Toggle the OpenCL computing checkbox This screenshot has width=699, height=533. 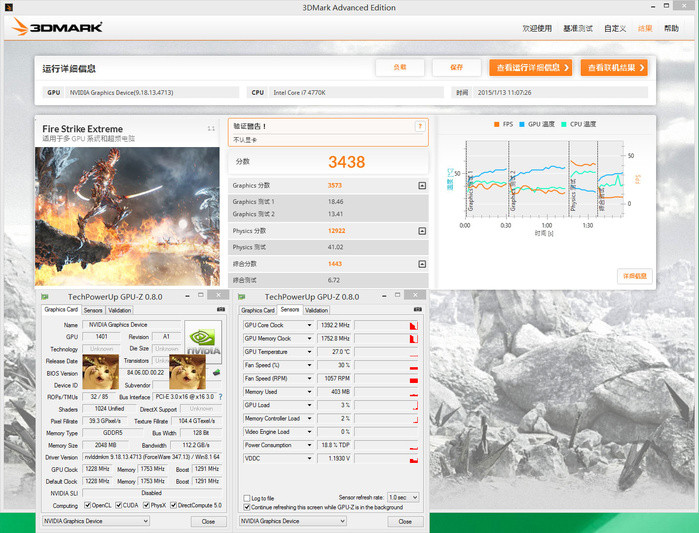(x=84, y=506)
